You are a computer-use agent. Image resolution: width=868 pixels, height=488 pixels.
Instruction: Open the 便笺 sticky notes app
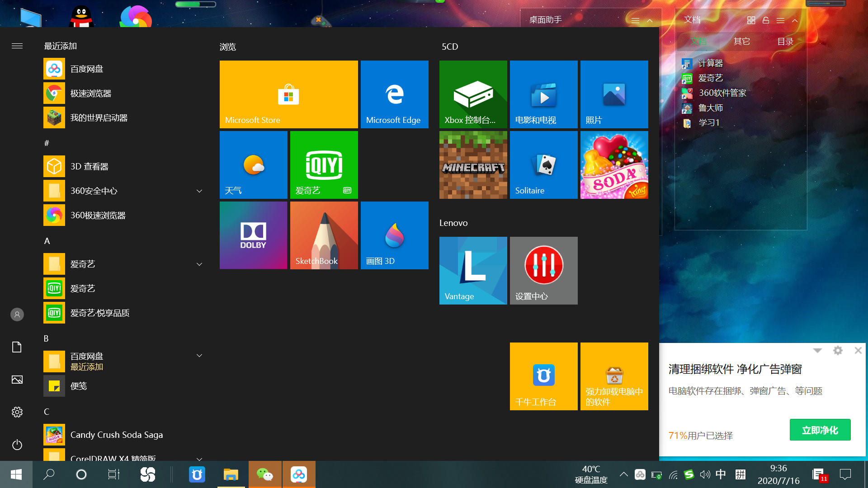coord(124,386)
